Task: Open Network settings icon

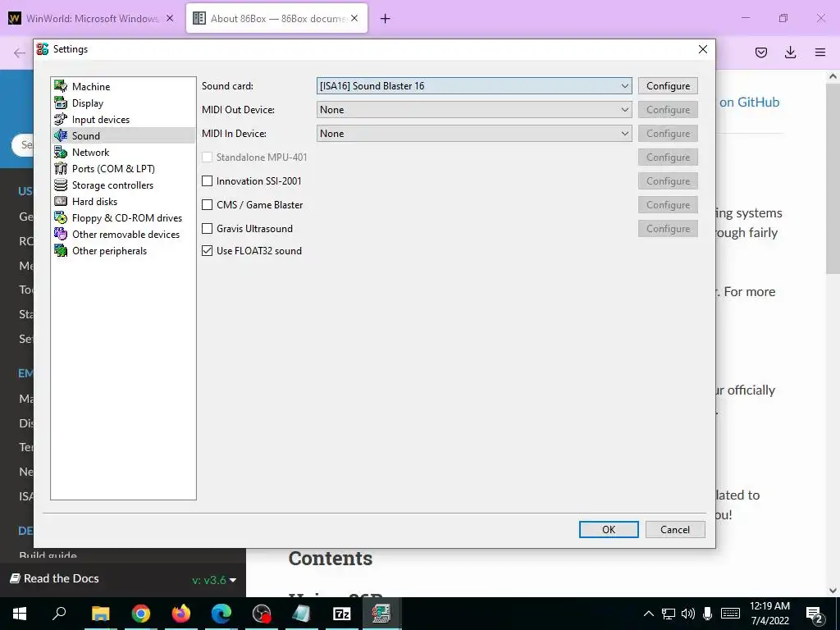Action: click(x=61, y=152)
